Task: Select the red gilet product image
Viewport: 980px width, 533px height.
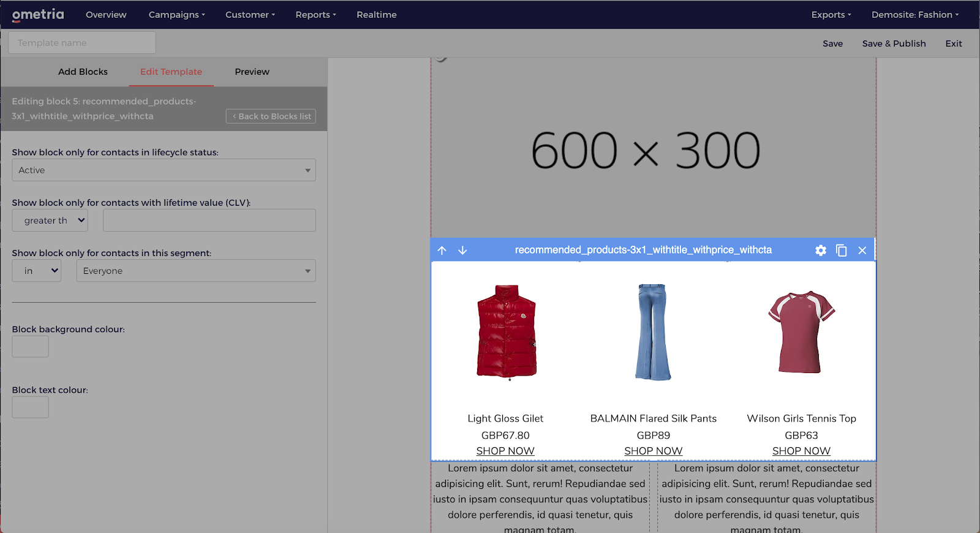Action: tap(507, 332)
